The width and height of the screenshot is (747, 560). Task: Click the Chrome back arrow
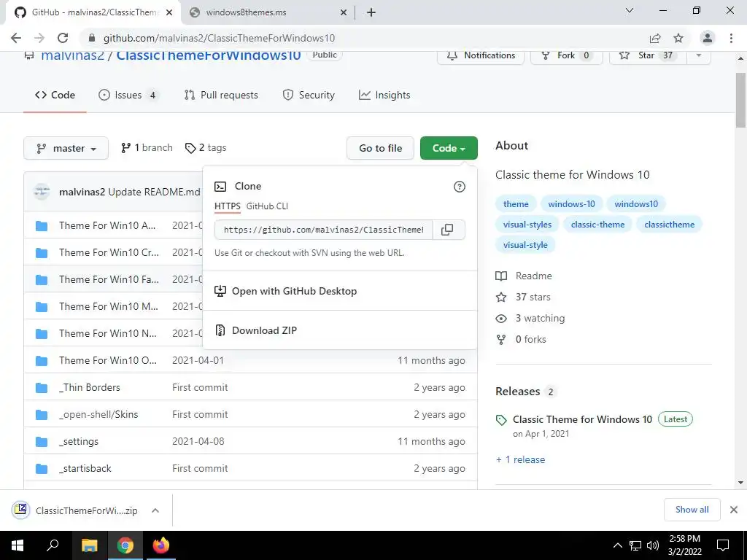coord(16,38)
